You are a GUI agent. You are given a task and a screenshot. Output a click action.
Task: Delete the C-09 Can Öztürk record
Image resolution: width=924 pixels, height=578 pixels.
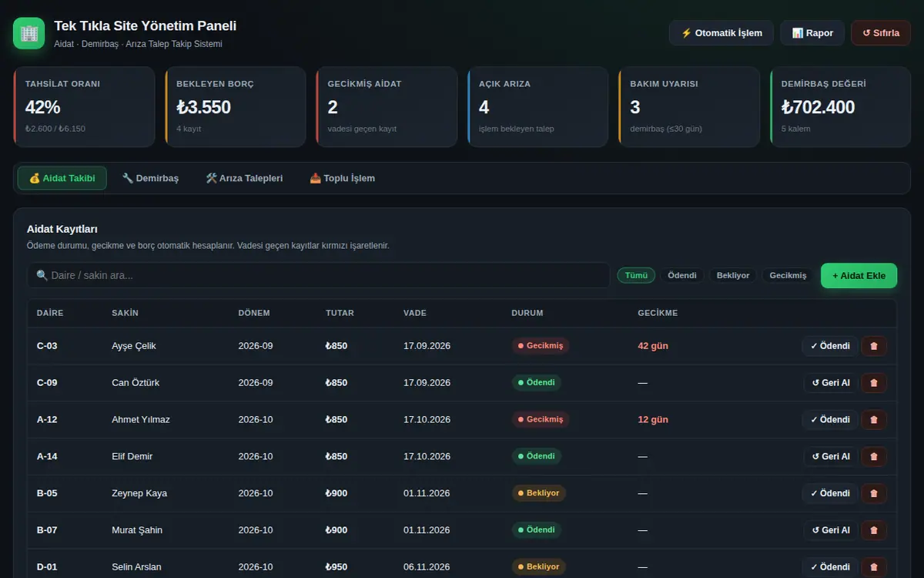(874, 383)
